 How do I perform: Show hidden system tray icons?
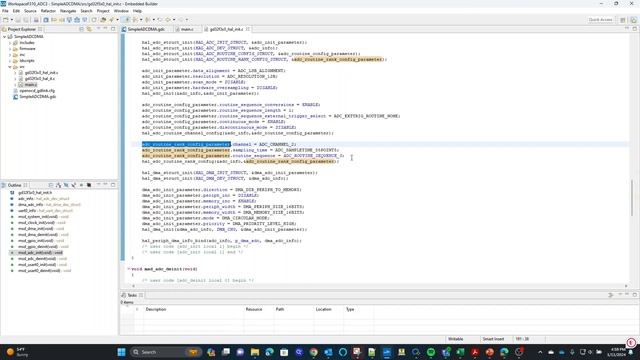click(540, 352)
